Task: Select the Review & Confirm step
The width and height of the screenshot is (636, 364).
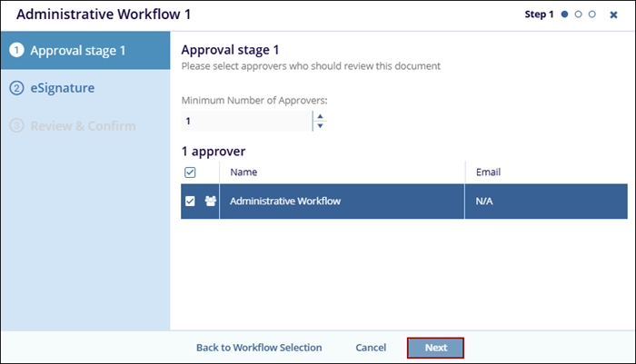Action: [83, 125]
